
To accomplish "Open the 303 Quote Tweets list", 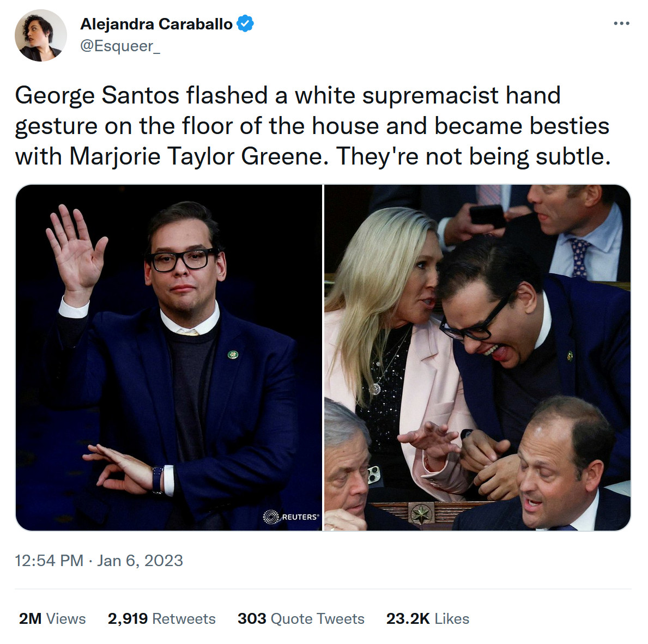I will (301, 619).
